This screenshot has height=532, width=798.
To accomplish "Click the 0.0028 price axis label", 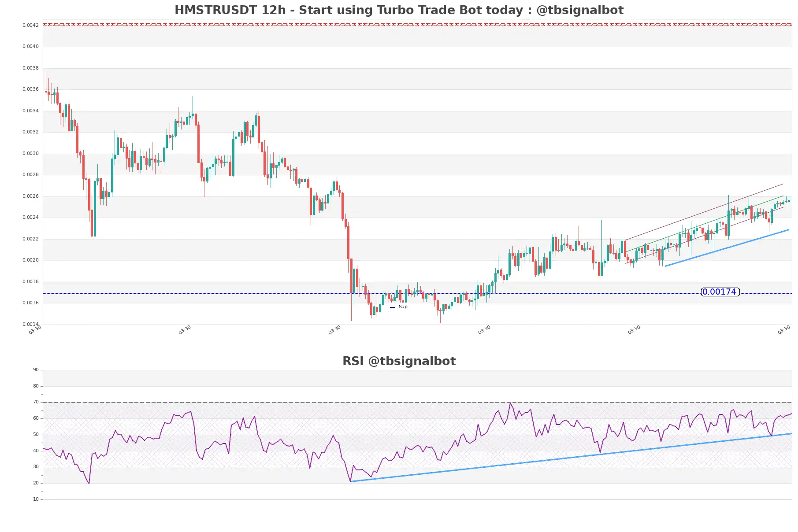I will [30, 174].
